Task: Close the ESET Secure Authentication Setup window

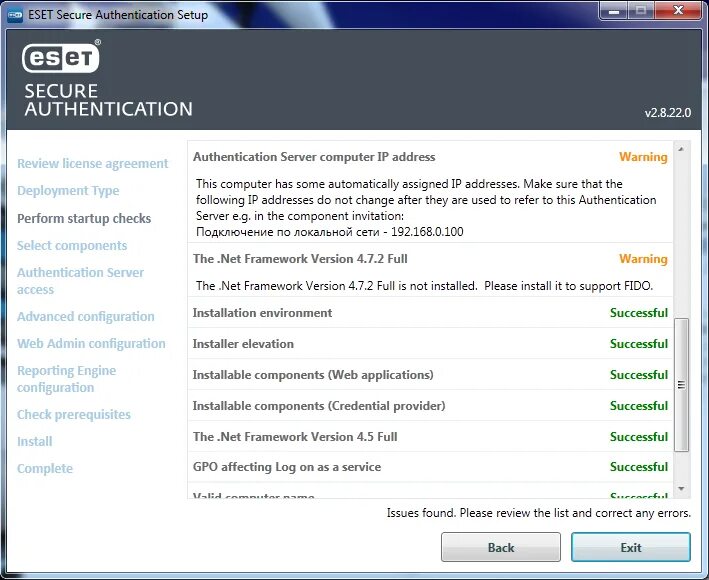Action: [x=678, y=11]
